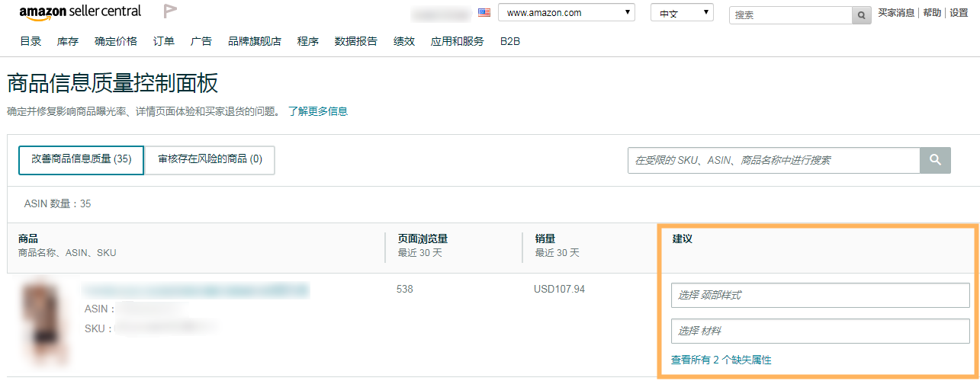Click the Amazon Seller Central logo
Viewport: 980px width, 381px height.
pyautogui.click(x=80, y=11)
